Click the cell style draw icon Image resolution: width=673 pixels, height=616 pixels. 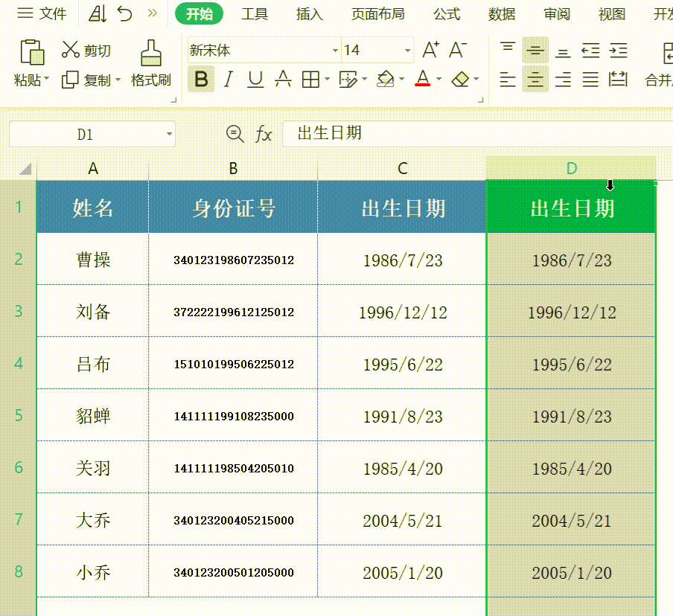348,80
